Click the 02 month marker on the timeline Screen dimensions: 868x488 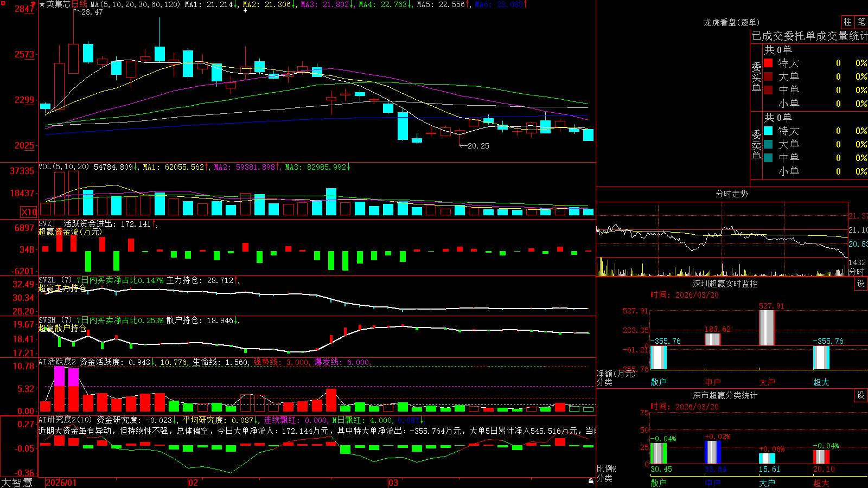[193, 483]
